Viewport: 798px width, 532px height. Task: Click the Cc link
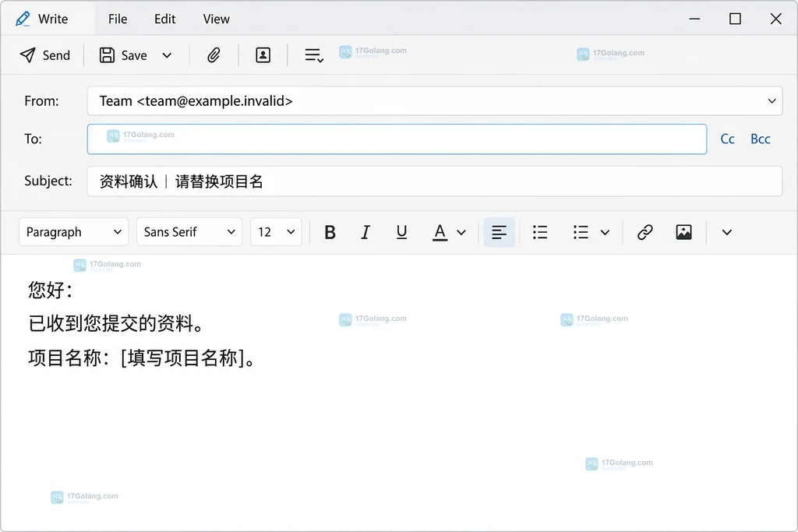coord(727,139)
